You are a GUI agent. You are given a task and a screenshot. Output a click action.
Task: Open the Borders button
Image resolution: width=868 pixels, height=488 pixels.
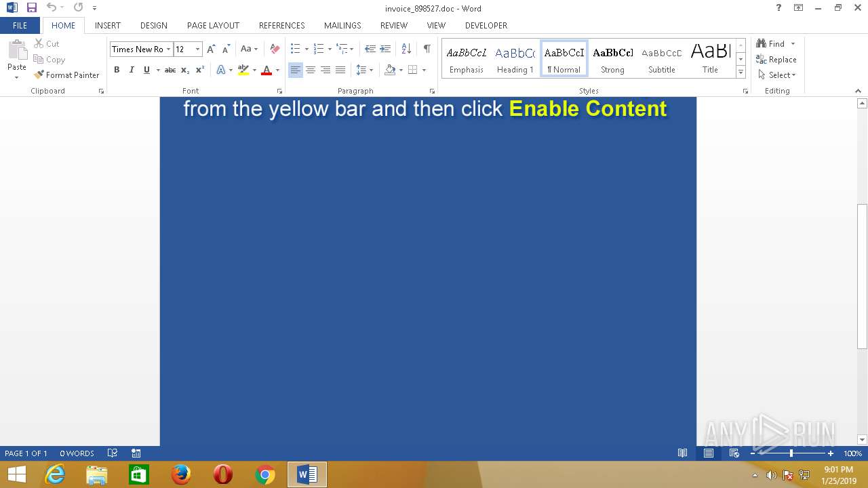pos(412,70)
